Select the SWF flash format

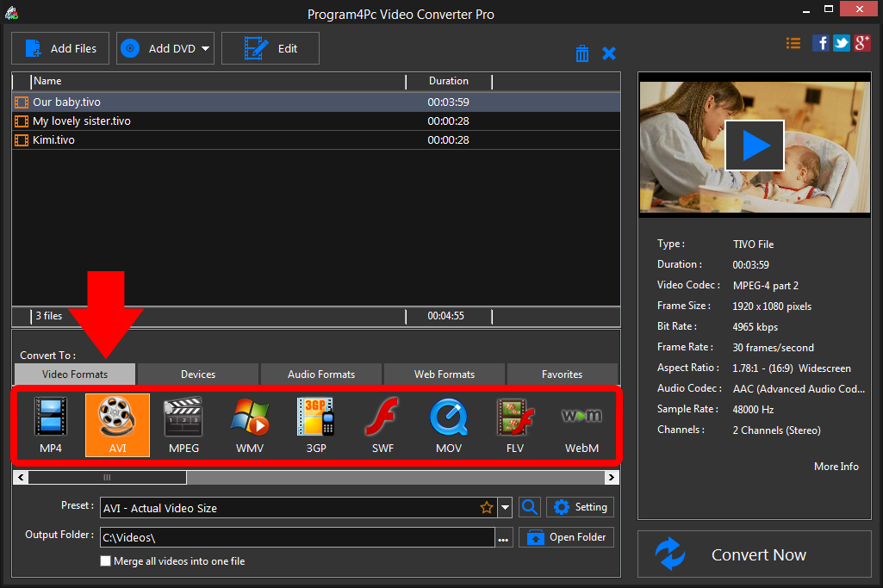[x=382, y=424]
